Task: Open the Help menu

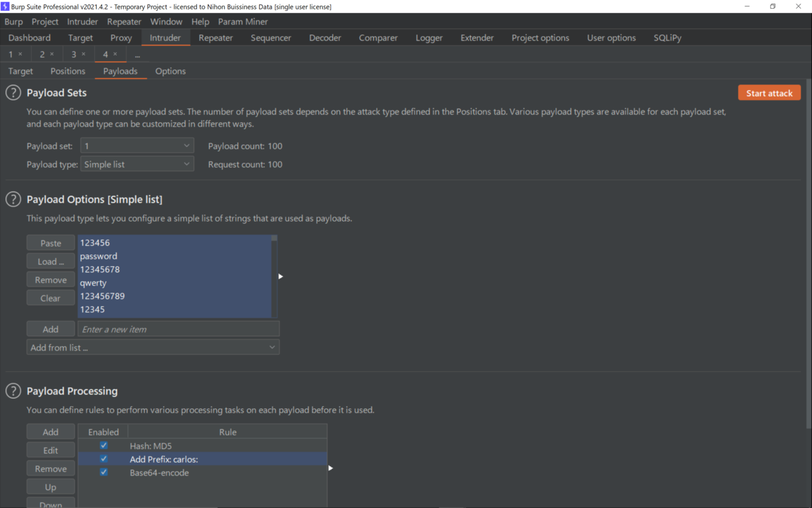Action: (200, 22)
